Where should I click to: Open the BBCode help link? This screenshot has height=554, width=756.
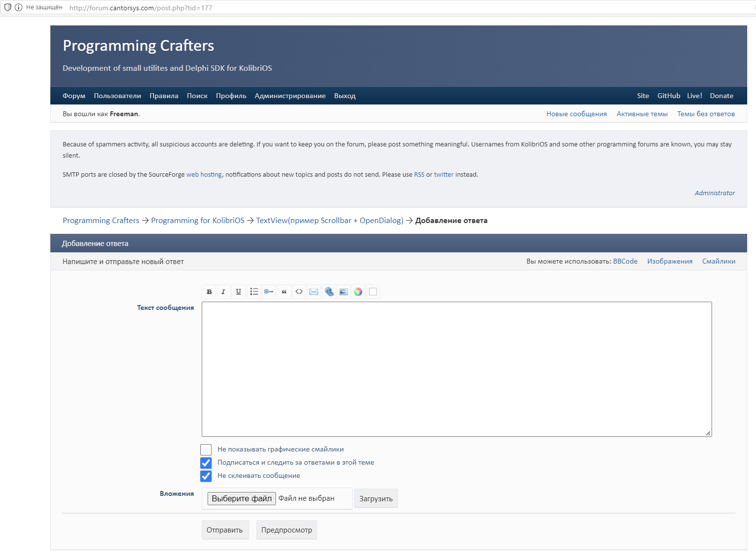[x=625, y=261]
